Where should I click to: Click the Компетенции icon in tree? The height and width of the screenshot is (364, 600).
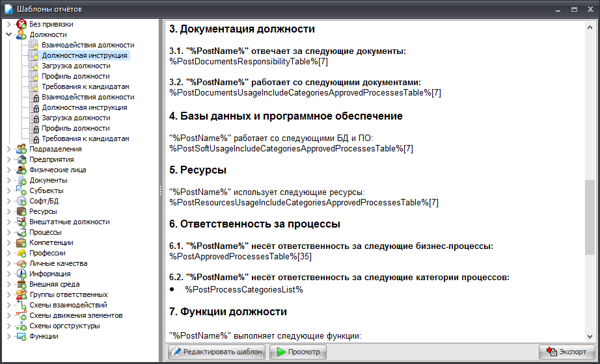[x=21, y=242]
